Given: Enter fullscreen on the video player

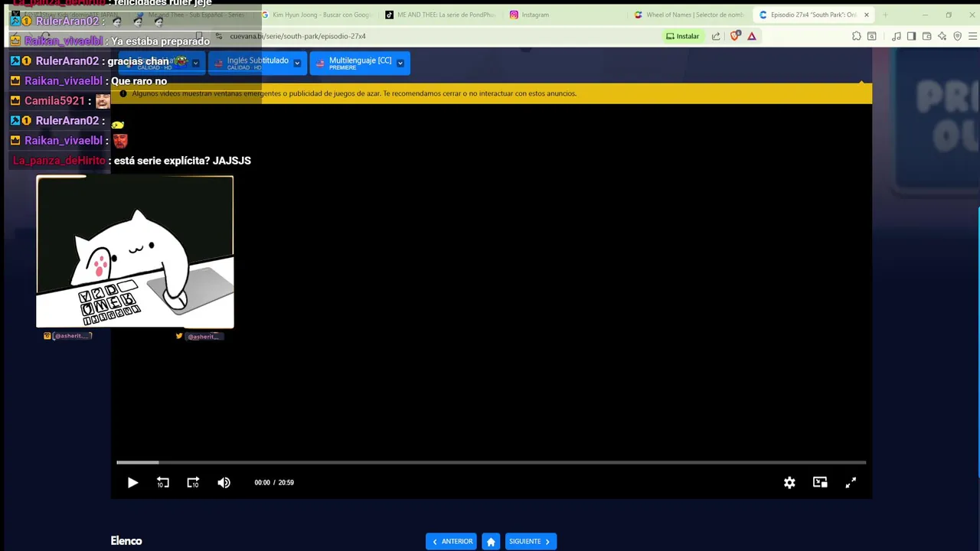Looking at the screenshot, I should 851,483.
